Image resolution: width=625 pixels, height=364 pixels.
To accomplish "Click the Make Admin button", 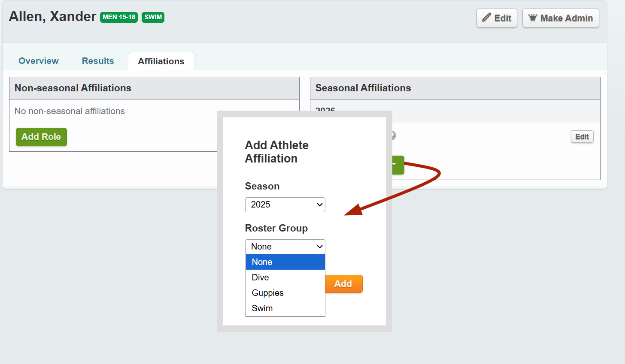I will tap(561, 18).
